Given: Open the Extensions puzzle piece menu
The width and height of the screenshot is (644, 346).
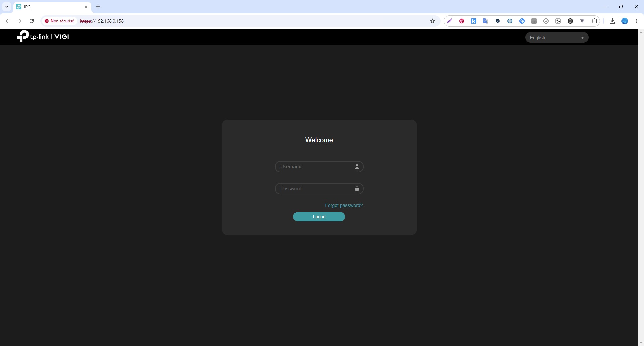Looking at the screenshot, I should pos(594,21).
